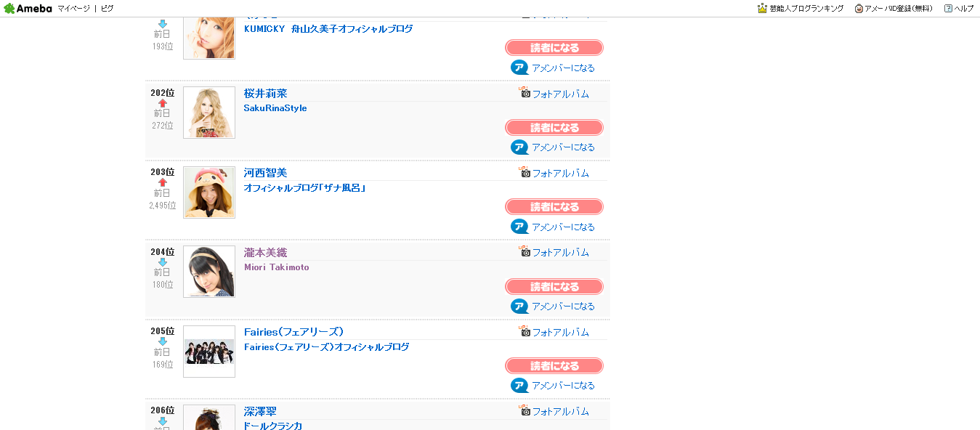The width and height of the screenshot is (980, 430).
Task: Open SakuRinaStyle blog link
Action: coord(275,108)
